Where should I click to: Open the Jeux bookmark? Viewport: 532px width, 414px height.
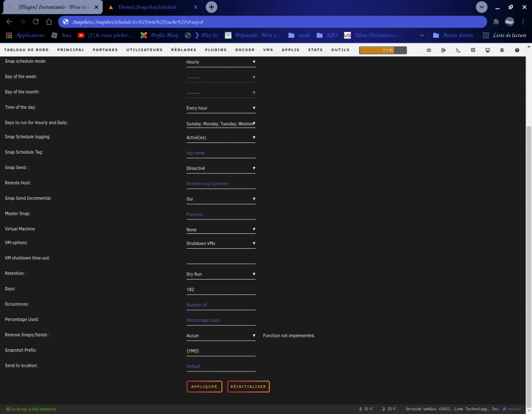[61, 35]
